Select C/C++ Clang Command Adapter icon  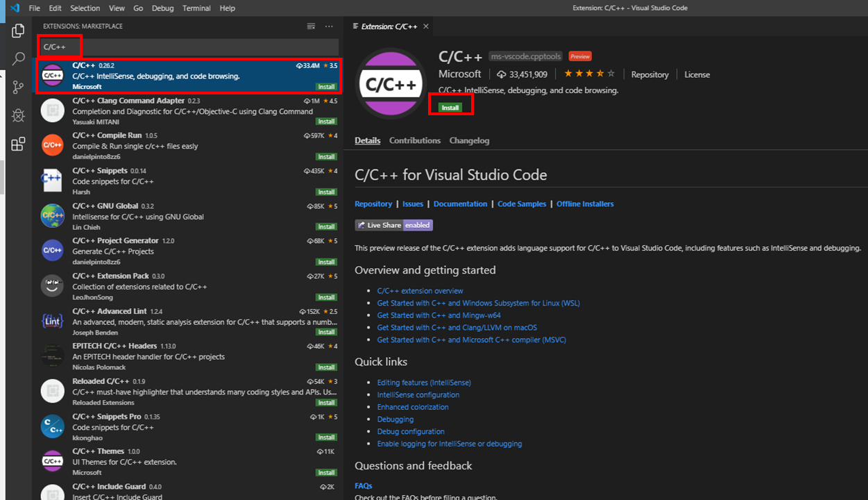53,110
